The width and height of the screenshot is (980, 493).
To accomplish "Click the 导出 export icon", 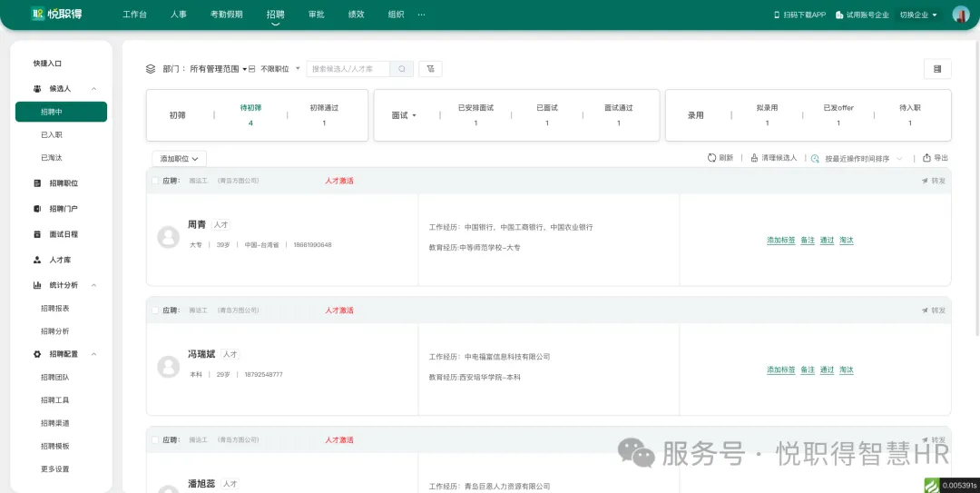I will [x=926, y=158].
